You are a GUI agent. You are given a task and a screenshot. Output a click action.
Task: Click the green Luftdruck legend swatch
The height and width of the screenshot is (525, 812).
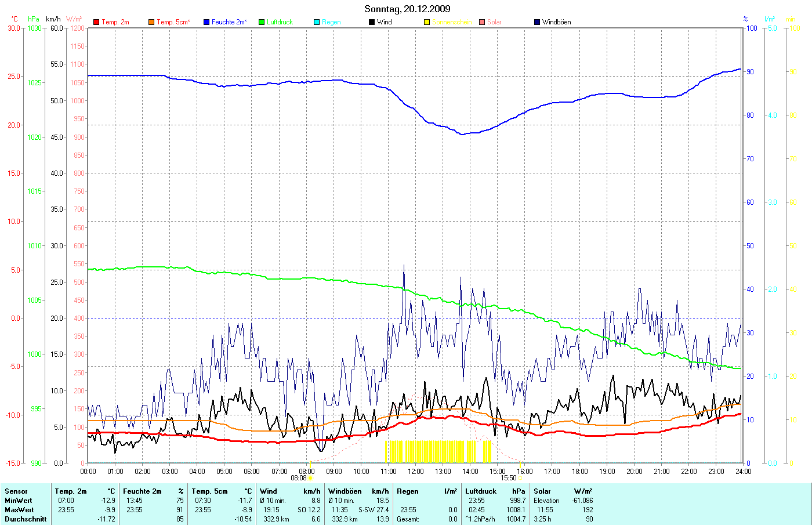point(262,22)
